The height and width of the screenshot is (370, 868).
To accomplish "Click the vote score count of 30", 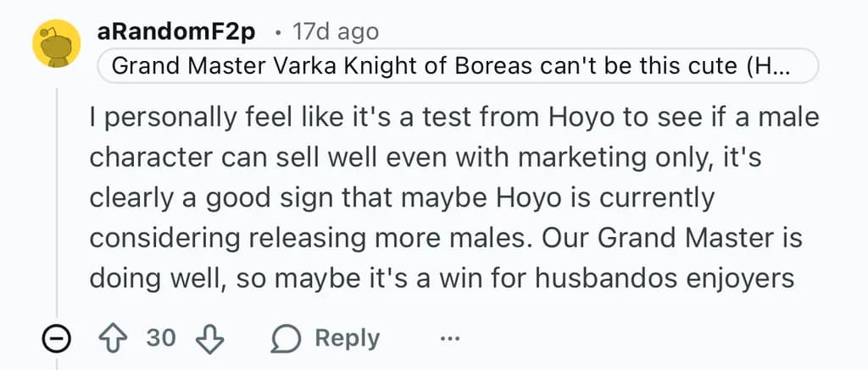I will pyautogui.click(x=161, y=338).
